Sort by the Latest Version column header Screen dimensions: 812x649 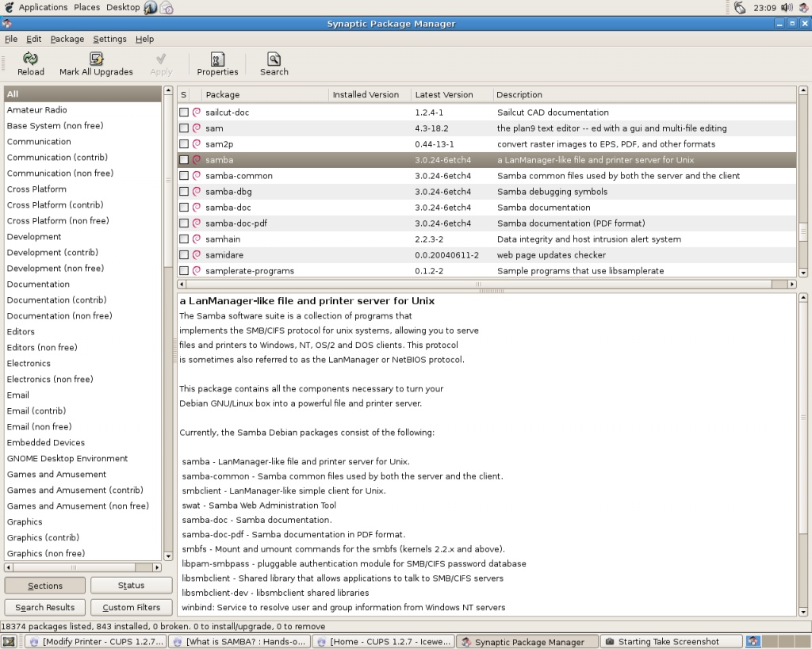[451, 95]
